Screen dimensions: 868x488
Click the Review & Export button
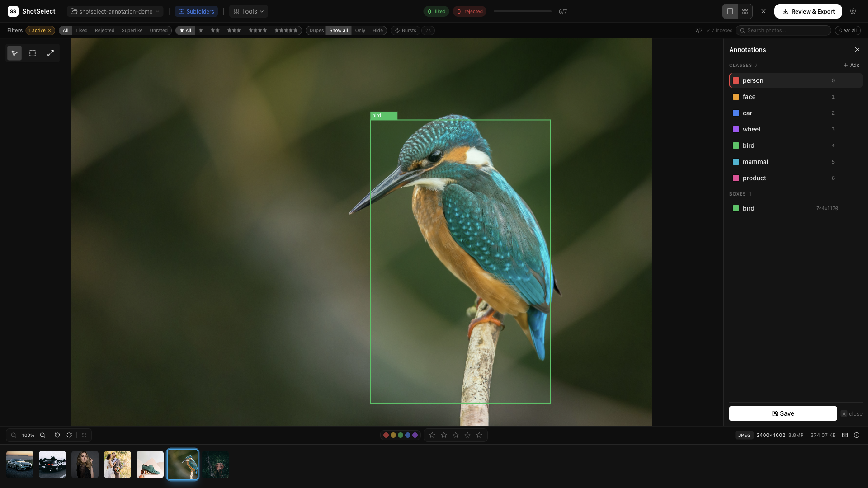[808, 11]
